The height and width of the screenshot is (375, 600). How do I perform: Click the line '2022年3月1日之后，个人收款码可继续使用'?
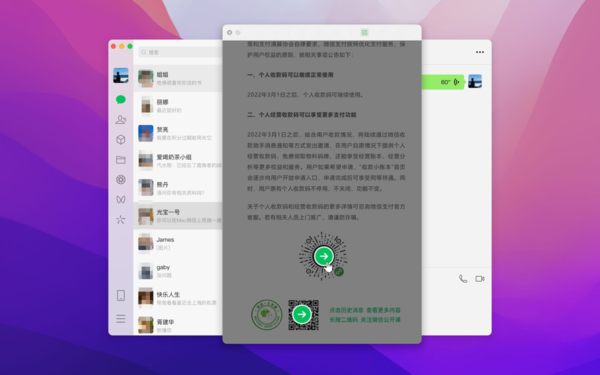[x=305, y=95]
